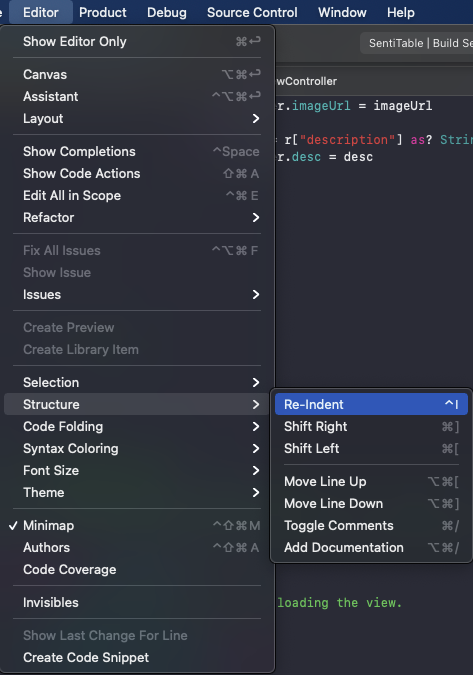Open the Help menu
Image resolution: width=473 pixels, height=675 pixels.
tap(400, 12)
